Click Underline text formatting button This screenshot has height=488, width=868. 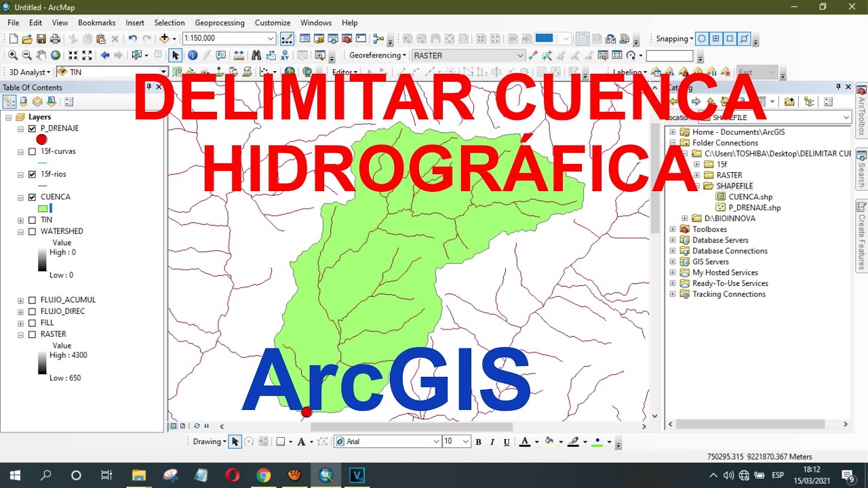507,442
